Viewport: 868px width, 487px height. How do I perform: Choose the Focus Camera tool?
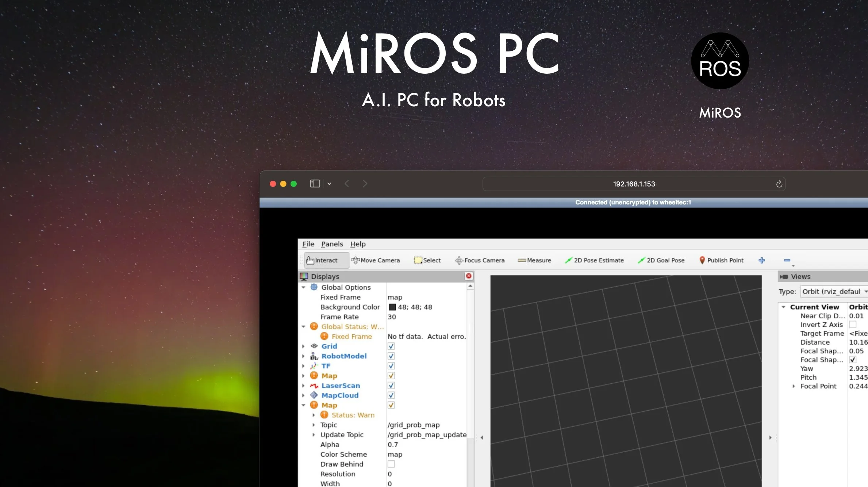click(480, 260)
